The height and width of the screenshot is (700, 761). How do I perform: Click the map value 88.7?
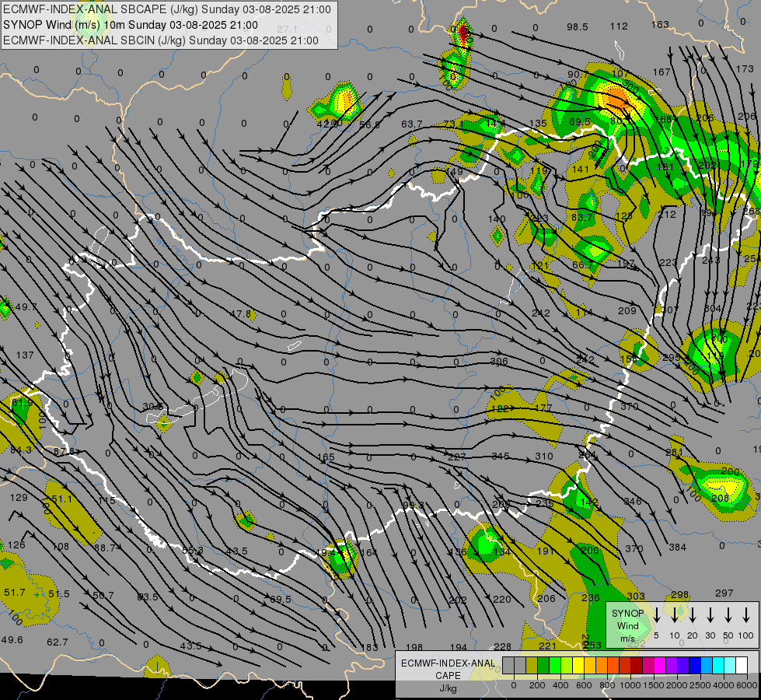tap(104, 548)
